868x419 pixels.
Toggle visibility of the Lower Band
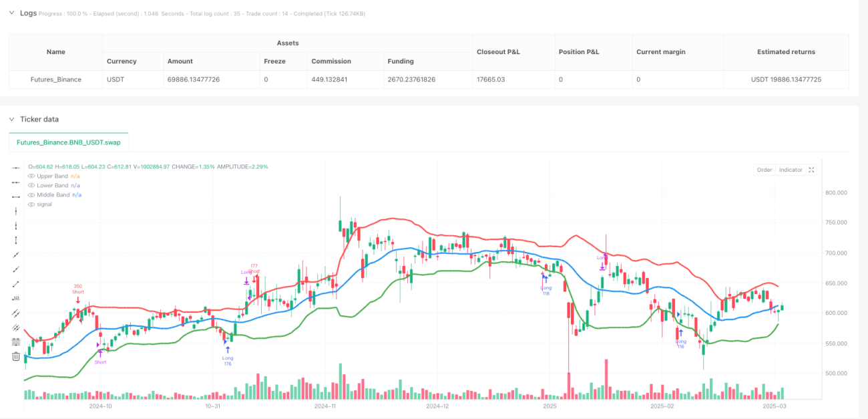31,185
